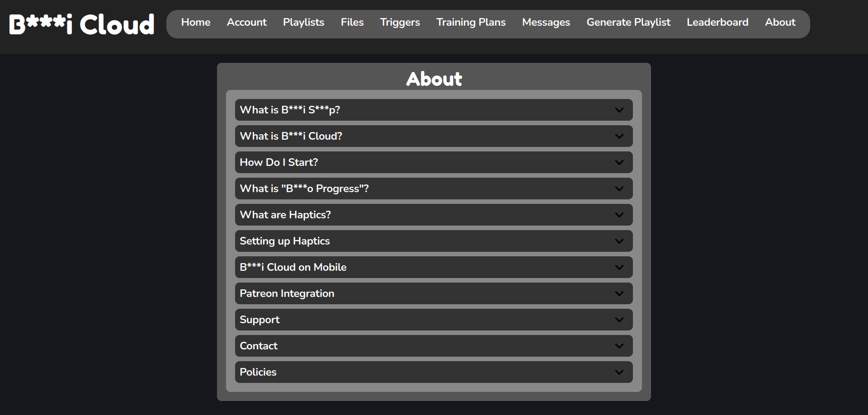This screenshot has width=868, height=415.
Task: Click chevron icon on 'B***o Progress' row
Action: (x=619, y=189)
